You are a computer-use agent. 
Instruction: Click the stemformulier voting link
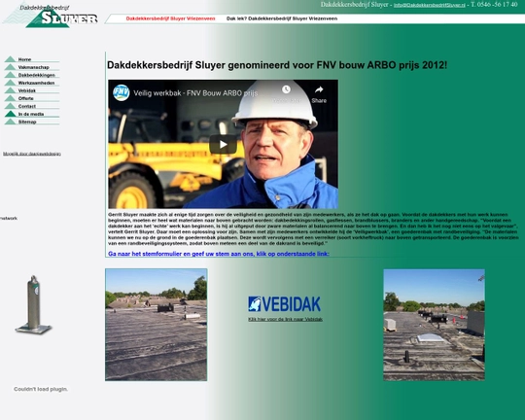tap(219, 254)
